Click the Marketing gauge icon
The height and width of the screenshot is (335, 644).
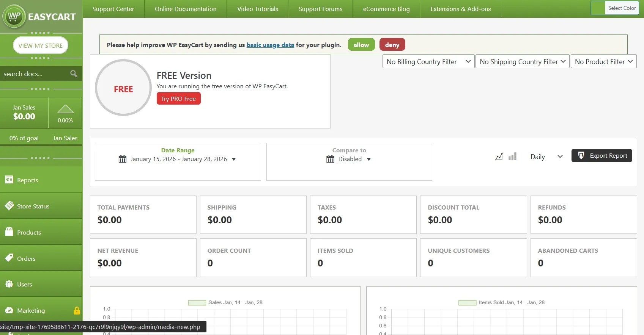[x=9, y=310]
